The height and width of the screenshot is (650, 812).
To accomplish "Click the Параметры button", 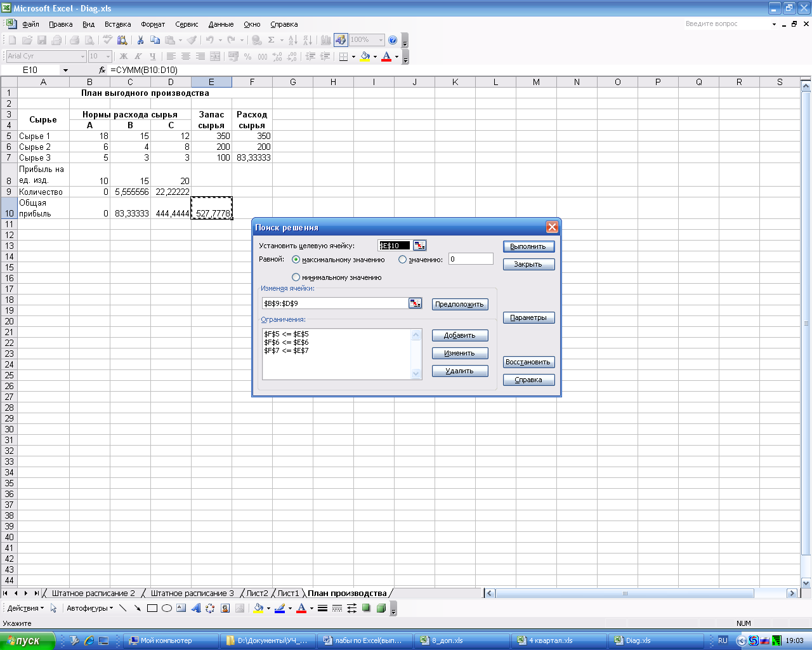I will tap(528, 317).
